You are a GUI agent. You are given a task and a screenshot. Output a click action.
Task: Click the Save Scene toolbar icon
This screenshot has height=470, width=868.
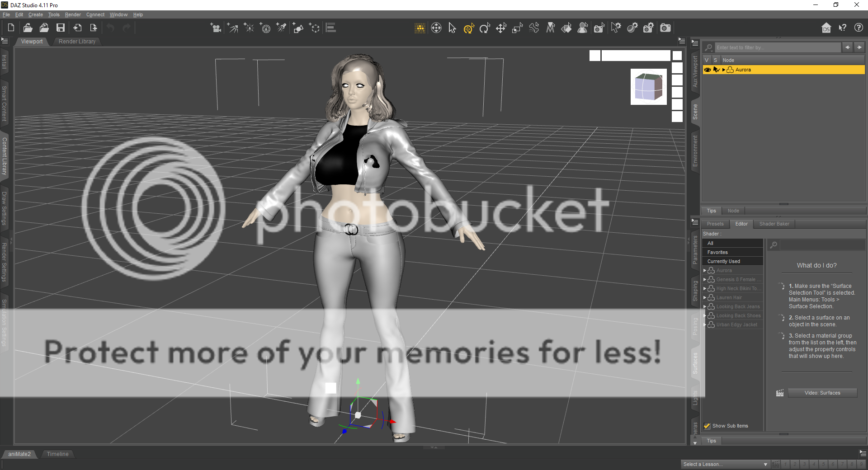click(60, 28)
